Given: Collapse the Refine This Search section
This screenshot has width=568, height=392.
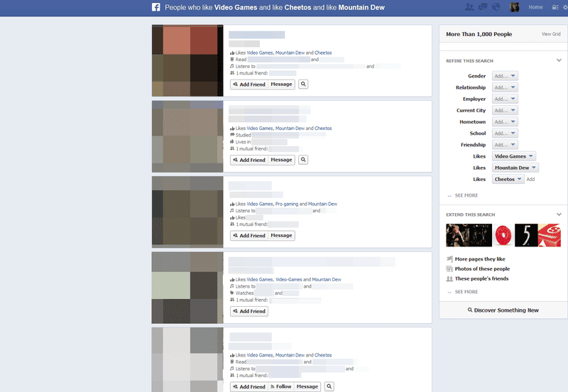Looking at the screenshot, I should [x=559, y=60].
